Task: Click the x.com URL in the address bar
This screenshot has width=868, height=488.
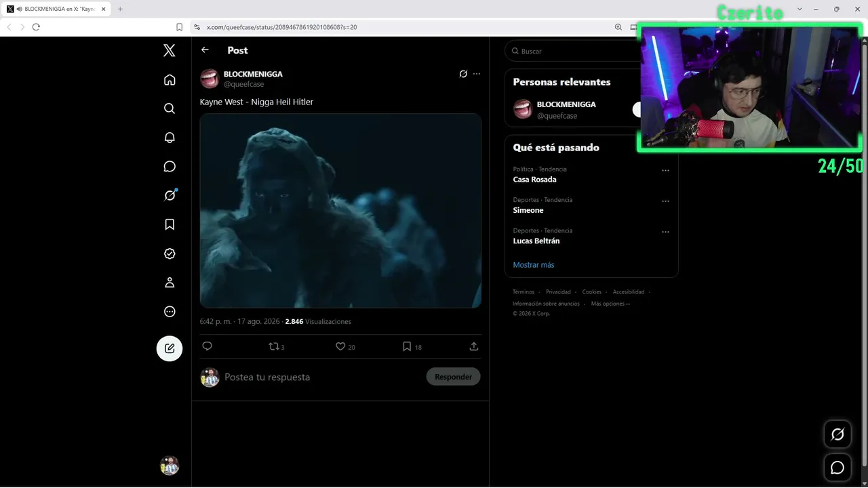Action: click(281, 27)
